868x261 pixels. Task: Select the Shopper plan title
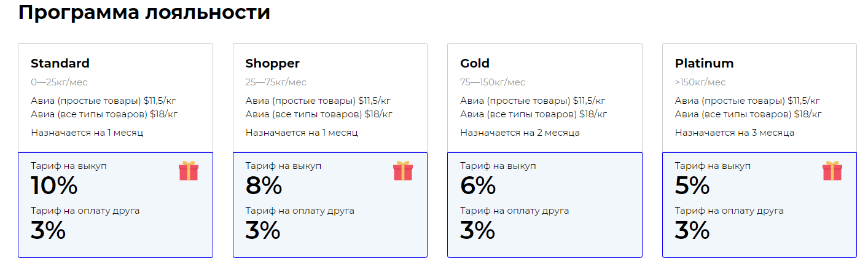point(273,63)
